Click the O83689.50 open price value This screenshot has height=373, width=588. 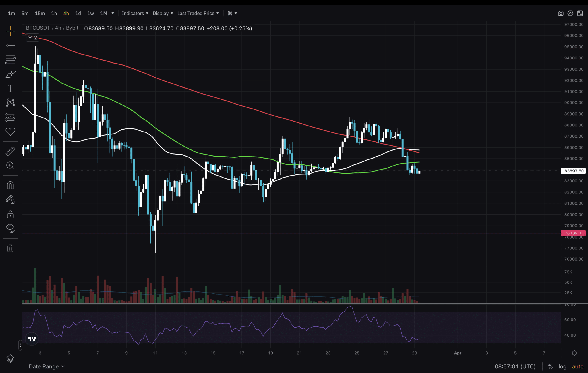pyautogui.click(x=98, y=28)
